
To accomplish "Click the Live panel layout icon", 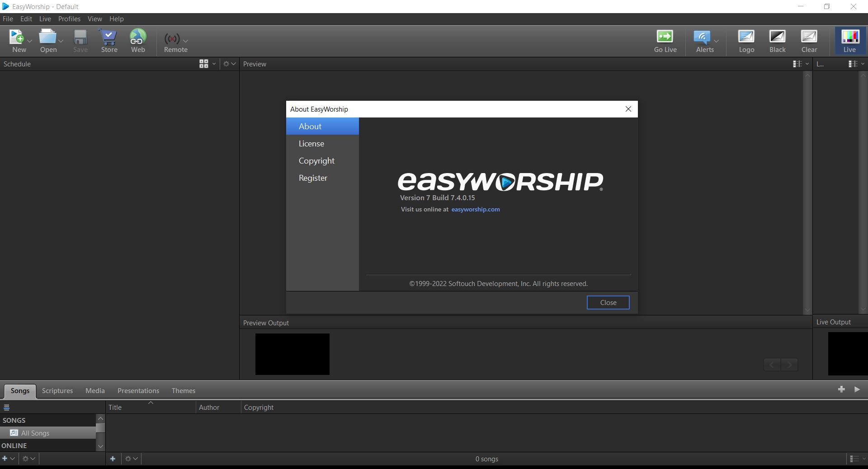I will click(853, 64).
